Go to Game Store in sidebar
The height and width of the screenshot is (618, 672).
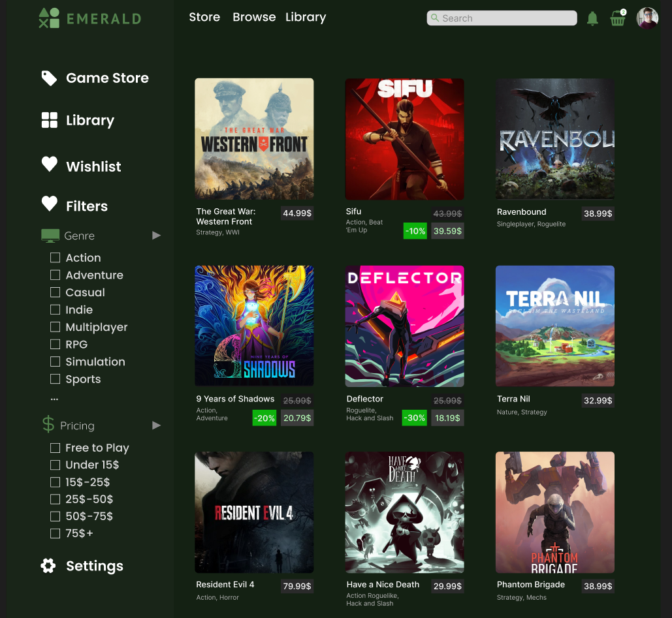pyautogui.click(x=107, y=78)
